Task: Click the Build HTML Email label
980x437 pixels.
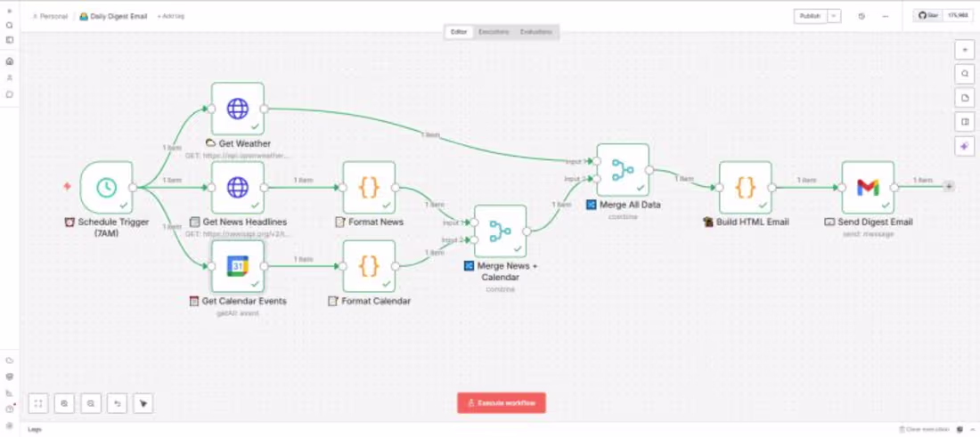Action: 746,223
